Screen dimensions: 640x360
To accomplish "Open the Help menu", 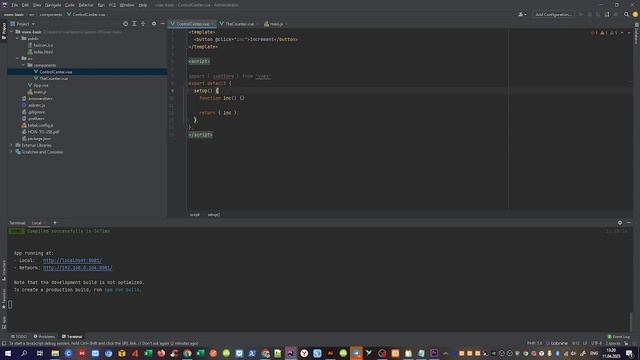I will [142, 5].
